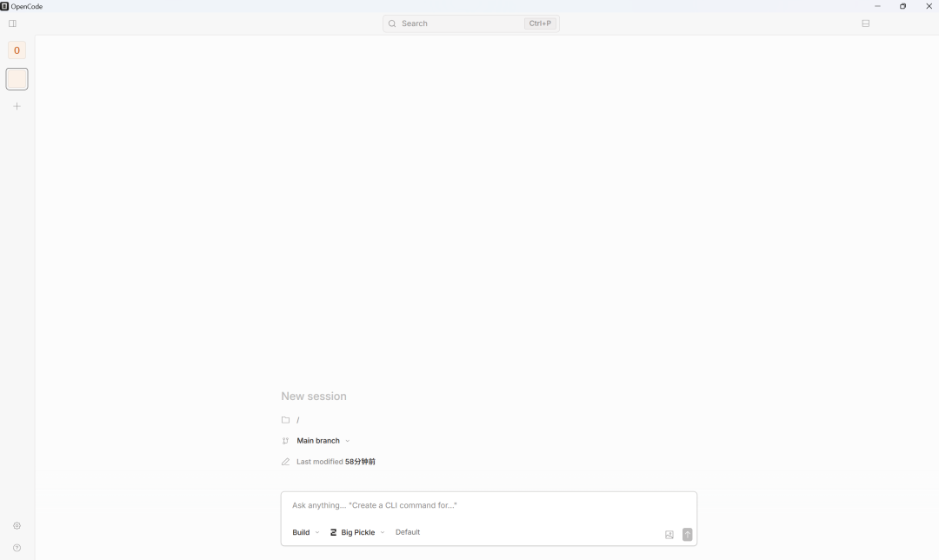The image size is (939, 560).
Task: Click the Big Pickle model logo icon
Action: [334, 532]
